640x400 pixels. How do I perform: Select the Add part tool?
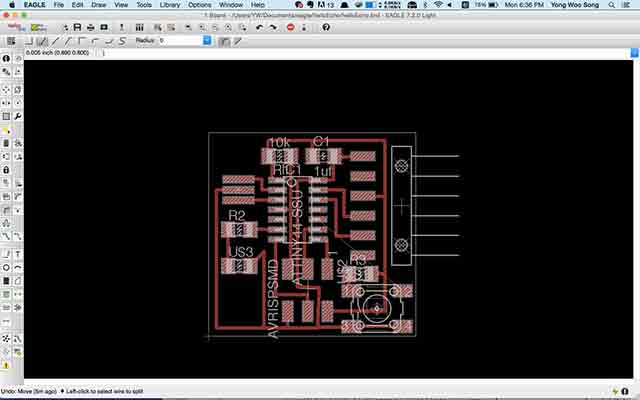[18, 143]
